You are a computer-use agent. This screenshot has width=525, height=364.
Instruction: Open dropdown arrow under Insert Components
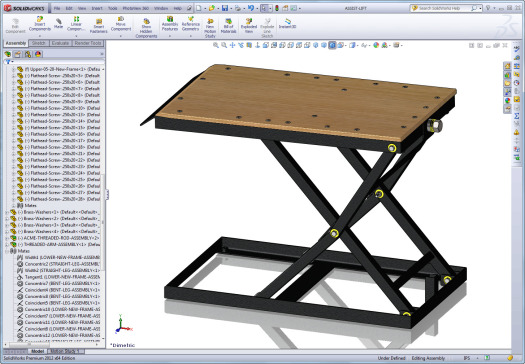[40, 36]
